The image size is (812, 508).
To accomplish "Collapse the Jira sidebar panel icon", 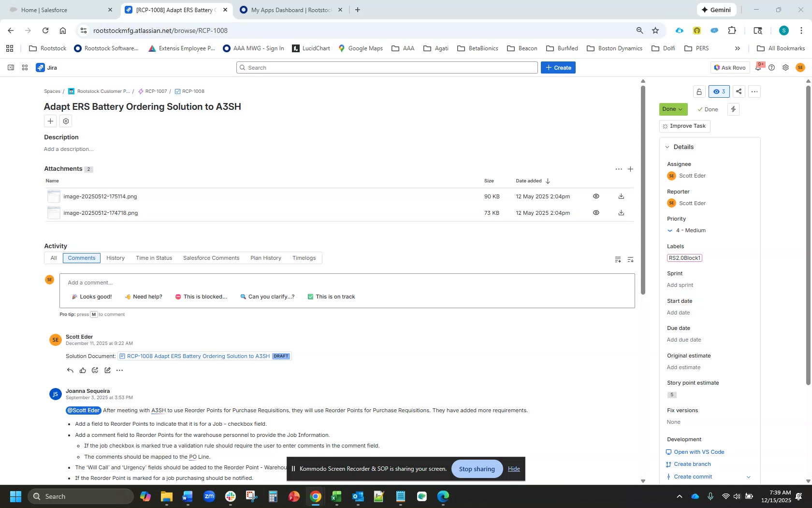I will point(11,68).
